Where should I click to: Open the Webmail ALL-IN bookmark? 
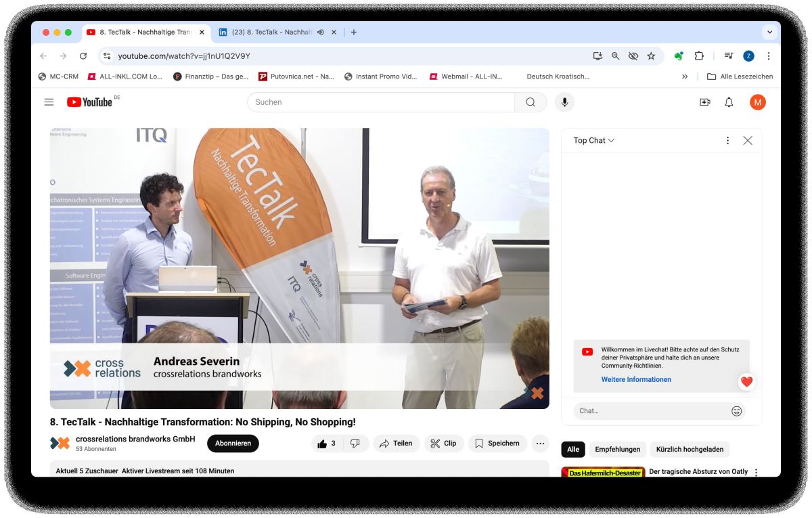click(467, 77)
